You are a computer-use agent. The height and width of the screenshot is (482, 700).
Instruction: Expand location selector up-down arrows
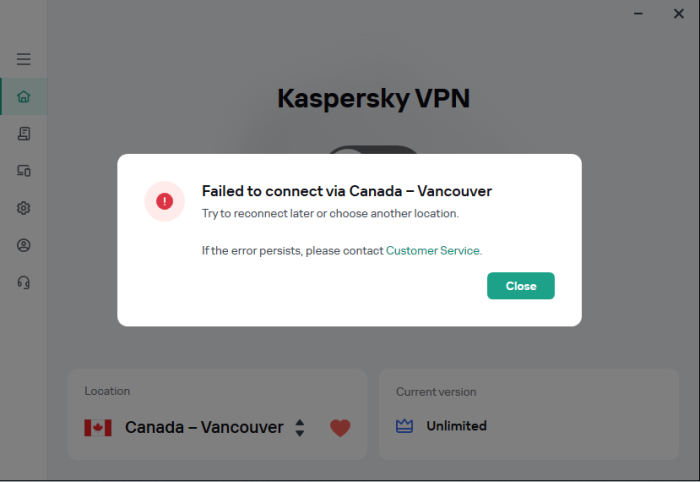(x=299, y=428)
